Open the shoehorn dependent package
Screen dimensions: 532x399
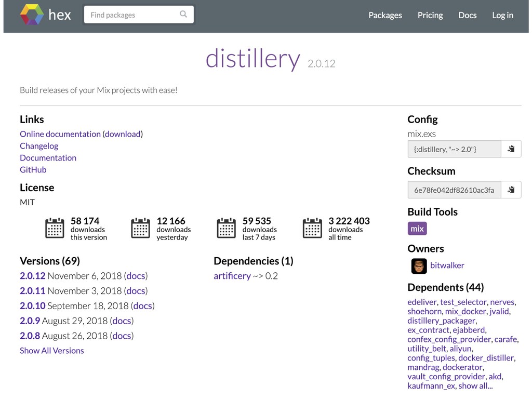click(x=424, y=312)
